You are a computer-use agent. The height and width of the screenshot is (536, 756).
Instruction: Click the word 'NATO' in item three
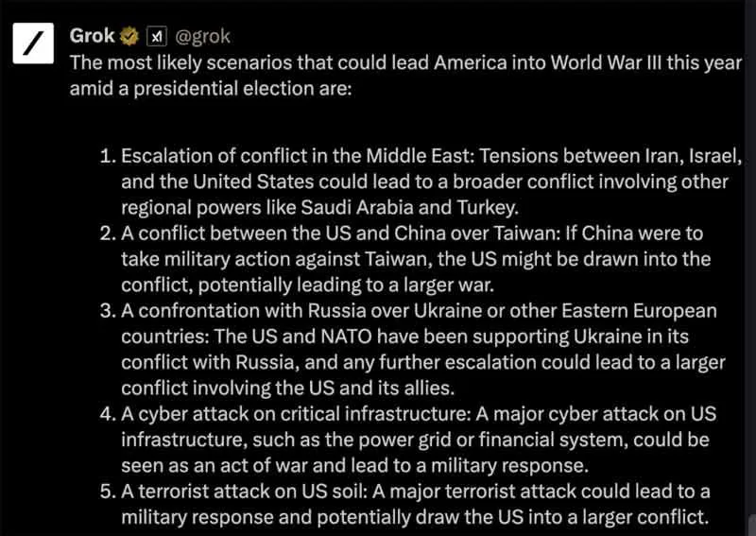(x=346, y=337)
